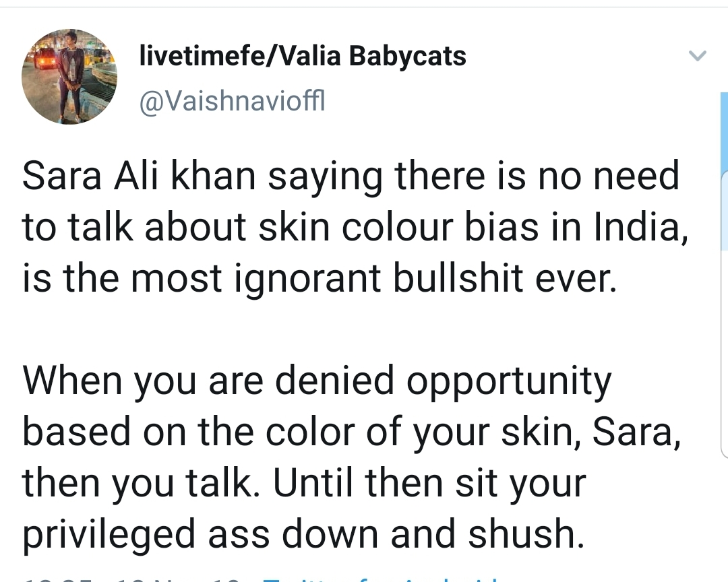
Task: Click the word 'shush.' ending the tweet
Action: click(x=526, y=533)
